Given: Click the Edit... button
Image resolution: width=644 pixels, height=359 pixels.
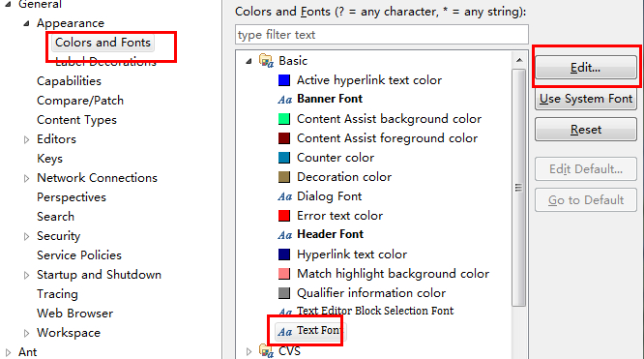Looking at the screenshot, I should (586, 68).
